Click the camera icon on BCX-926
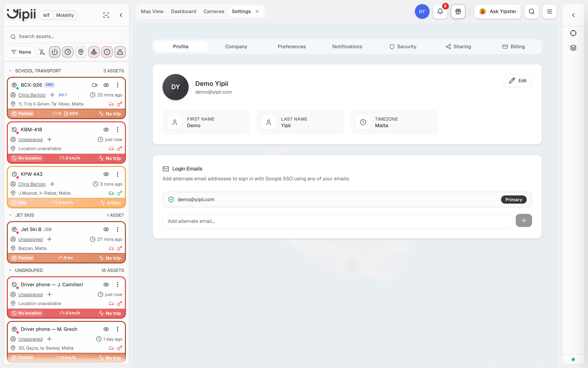Viewport: 588px width, 368px height. click(x=95, y=85)
